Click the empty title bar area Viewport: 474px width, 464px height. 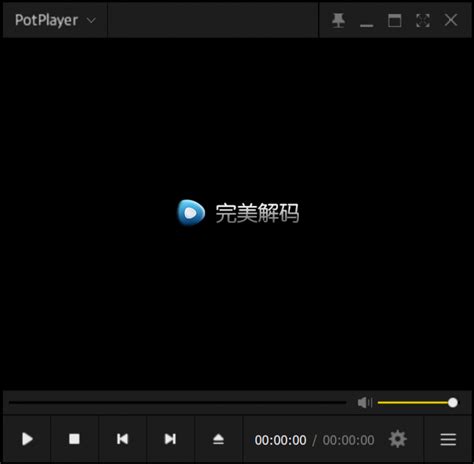point(213,20)
